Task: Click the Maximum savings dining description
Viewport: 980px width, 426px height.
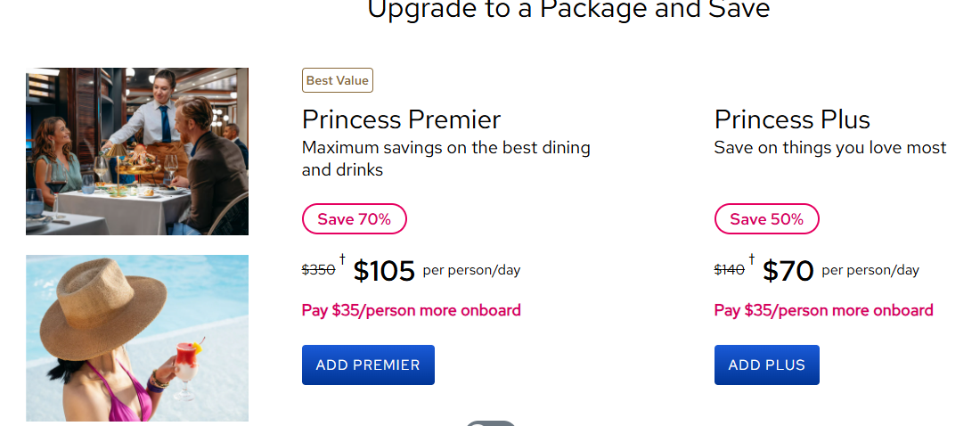Action: click(445, 158)
